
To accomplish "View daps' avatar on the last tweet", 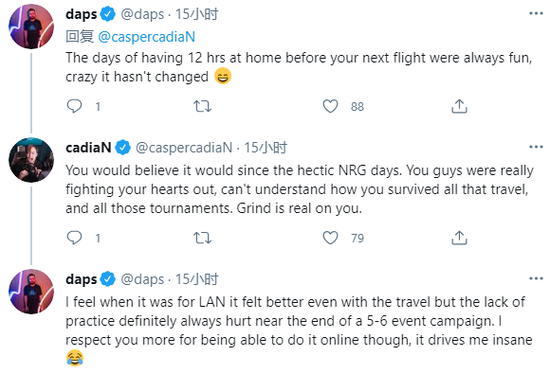I will (x=31, y=292).
